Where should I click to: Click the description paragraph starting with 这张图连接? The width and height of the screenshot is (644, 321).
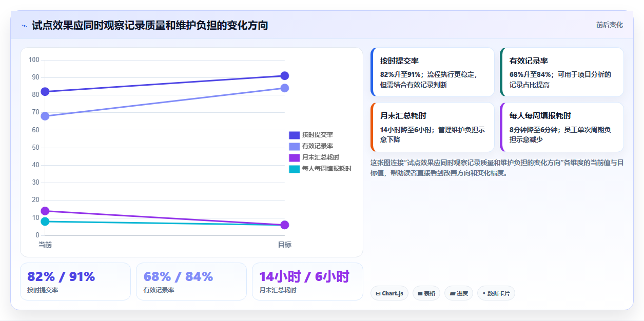pyautogui.click(x=497, y=168)
